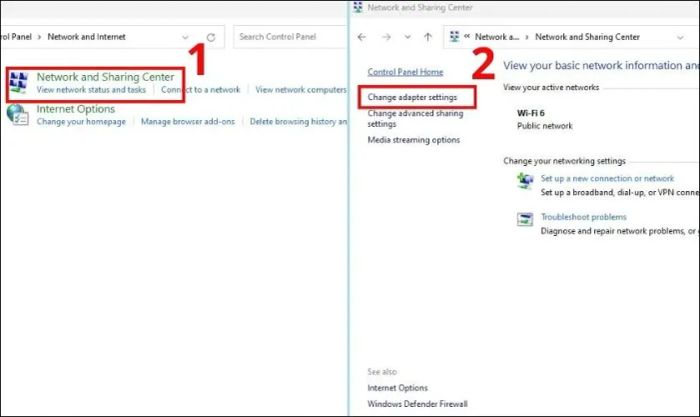Click arrow between Panel and Network and Internet
Image resolution: width=700 pixels, height=417 pixels.
coord(39,37)
